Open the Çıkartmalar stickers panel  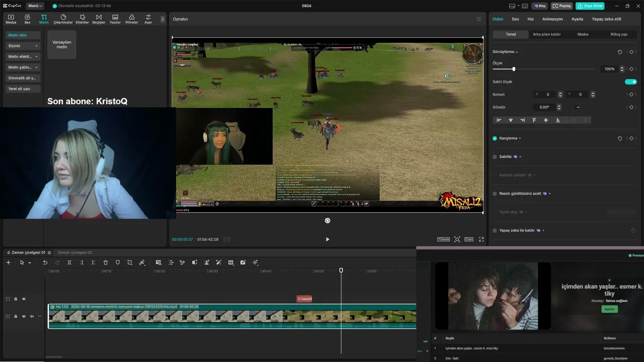pyautogui.click(x=63, y=19)
